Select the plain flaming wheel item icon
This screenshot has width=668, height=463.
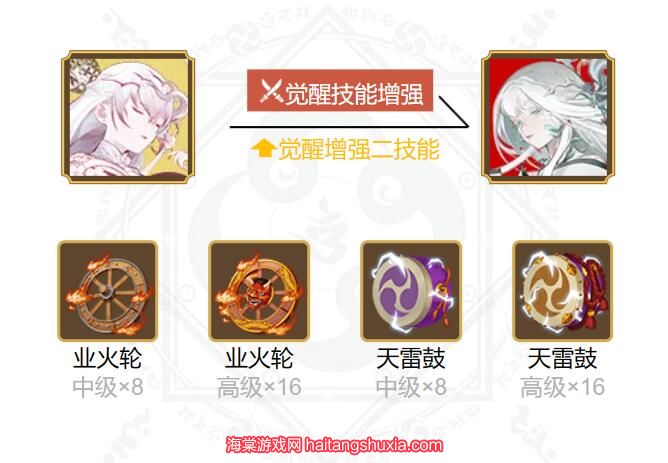tap(107, 291)
